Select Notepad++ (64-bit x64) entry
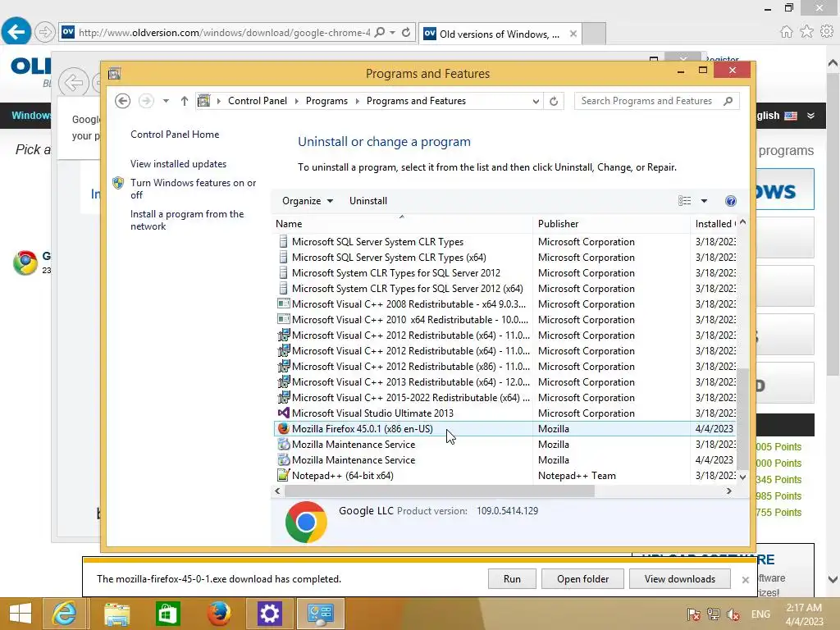 click(x=342, y=475)
